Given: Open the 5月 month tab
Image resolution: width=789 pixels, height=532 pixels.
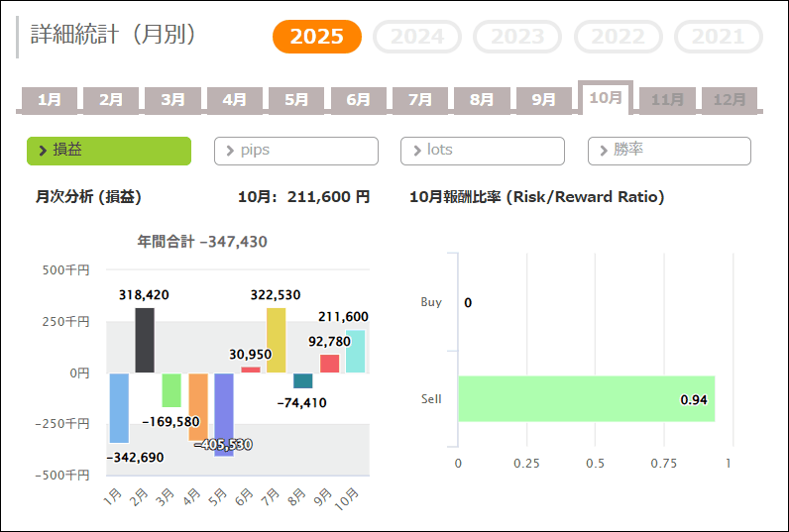Looking at the screenshot, I should pos(296,100).
